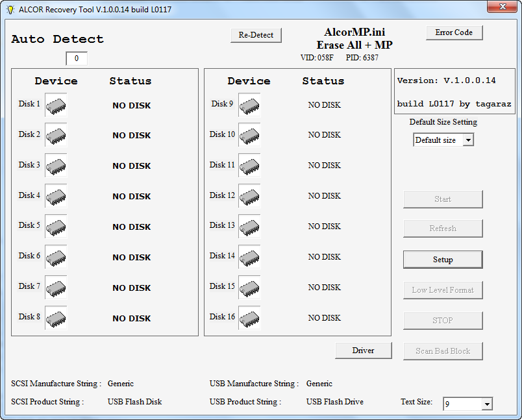Screen dimensions: 522x420
Task: Close the ALCOR Recovery Tool window
Action: (x=503, y=6)
